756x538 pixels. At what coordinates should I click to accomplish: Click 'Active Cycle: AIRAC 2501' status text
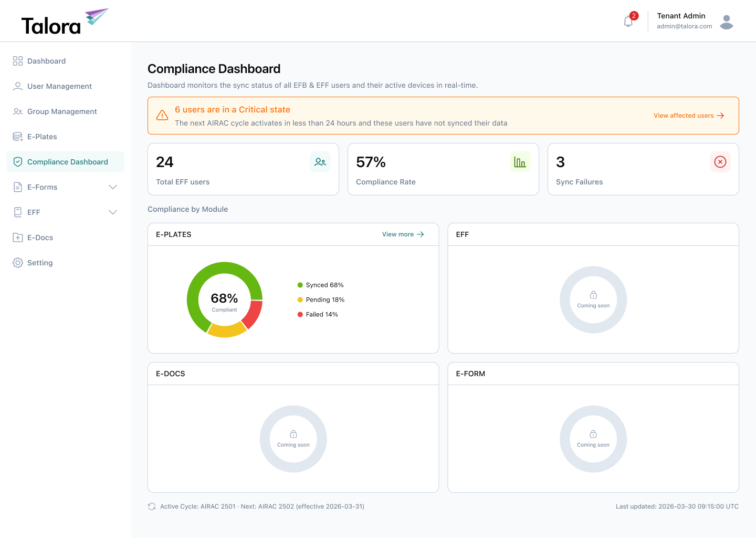[x=197, y=506]
